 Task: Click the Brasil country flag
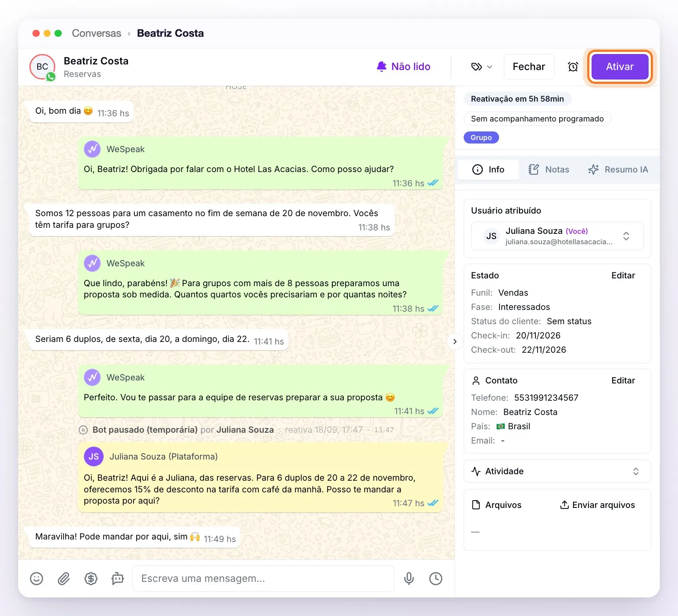[x=500, y=426]
